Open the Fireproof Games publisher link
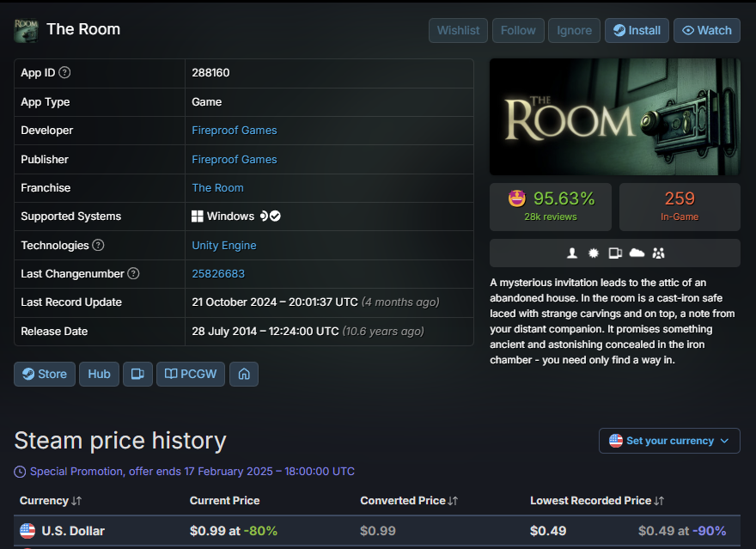This screenshot has height=549, width=756. tap(235, 159)
